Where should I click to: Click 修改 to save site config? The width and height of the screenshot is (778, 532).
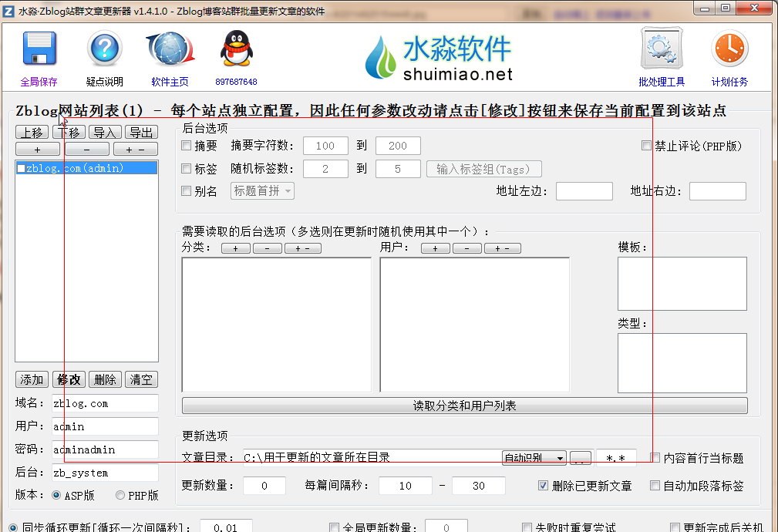coord(69,379)
